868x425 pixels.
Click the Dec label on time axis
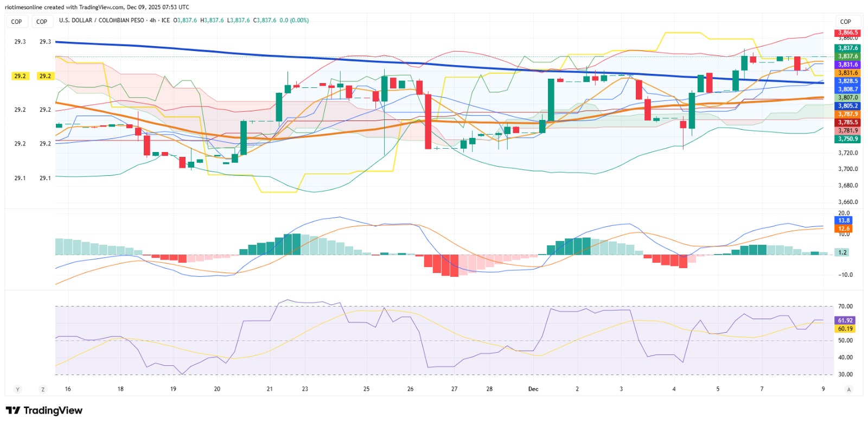533,389
